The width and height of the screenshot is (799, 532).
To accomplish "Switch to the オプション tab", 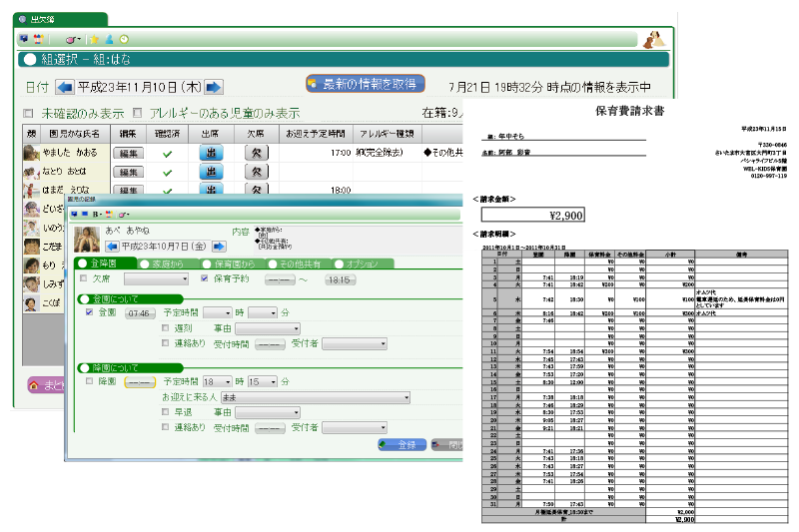I will coord(364,264).
